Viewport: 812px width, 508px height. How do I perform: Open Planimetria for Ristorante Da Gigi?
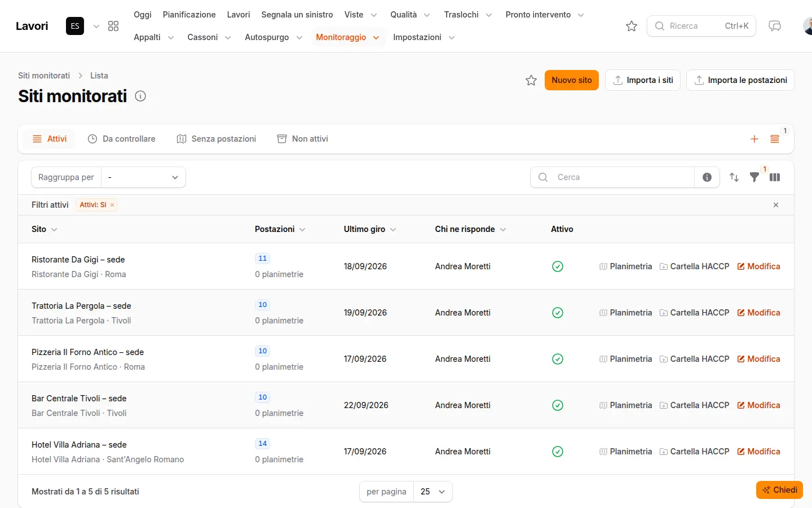point(625,266)
